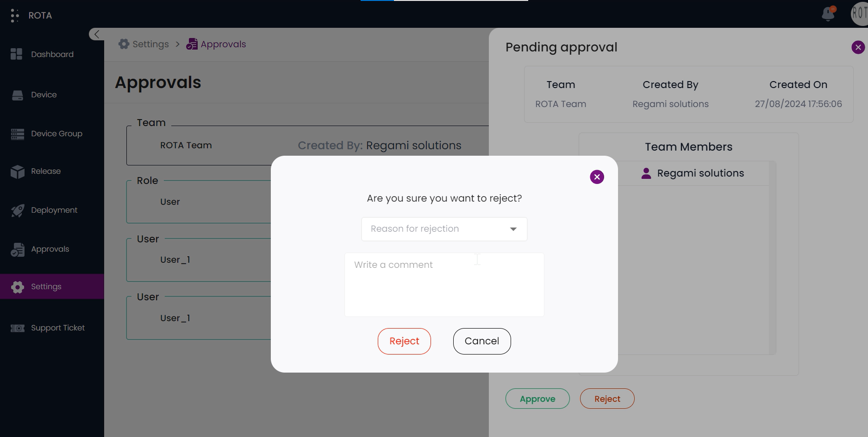The width and height of the screenshot is (868, 437).
Task: Click the Device Group icon
Action: (x=18, y=134)
